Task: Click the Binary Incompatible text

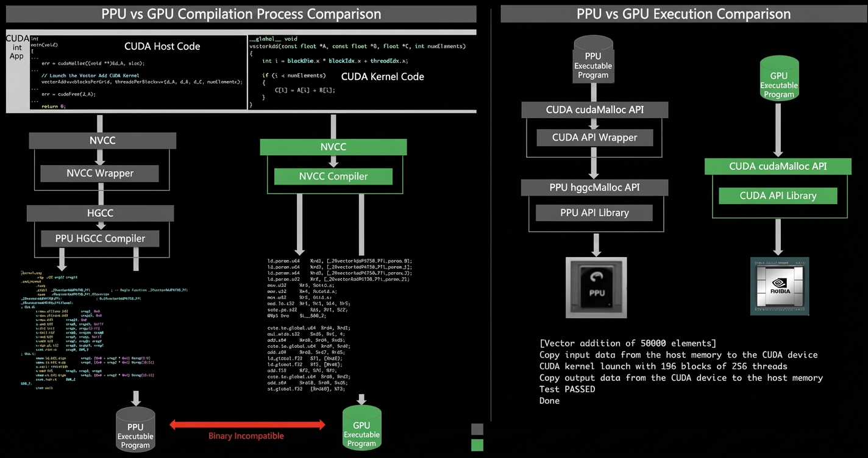Action: pos(246,436)
